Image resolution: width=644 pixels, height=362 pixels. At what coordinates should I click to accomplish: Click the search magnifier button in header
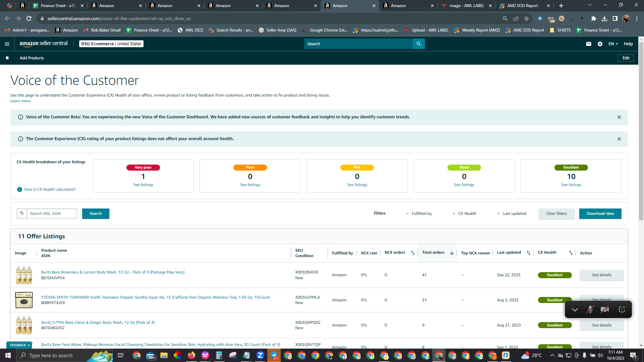(419, 44)
